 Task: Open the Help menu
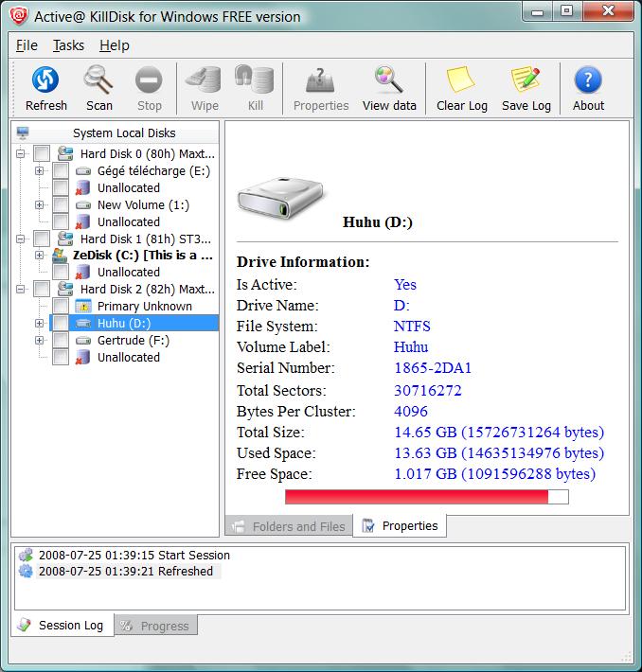coord(114,45)
